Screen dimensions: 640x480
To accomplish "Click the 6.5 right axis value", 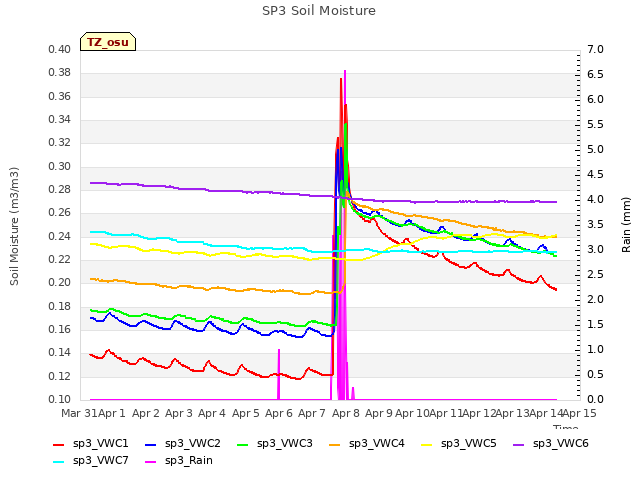I will point(595,74).
